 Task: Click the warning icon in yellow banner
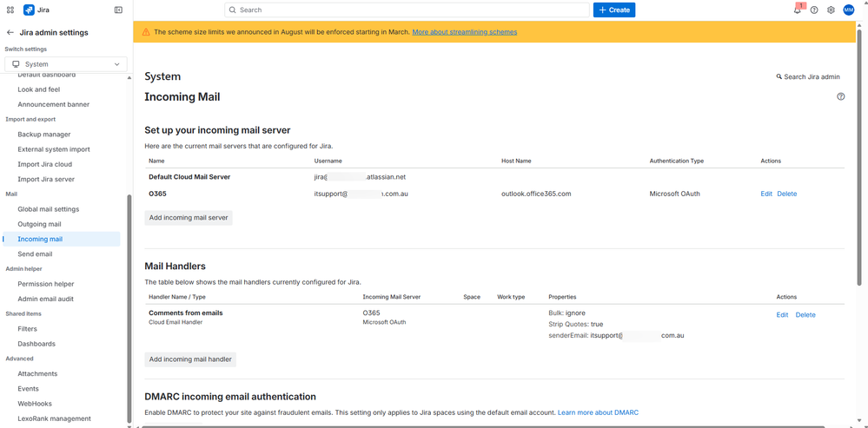pos(146,32)
